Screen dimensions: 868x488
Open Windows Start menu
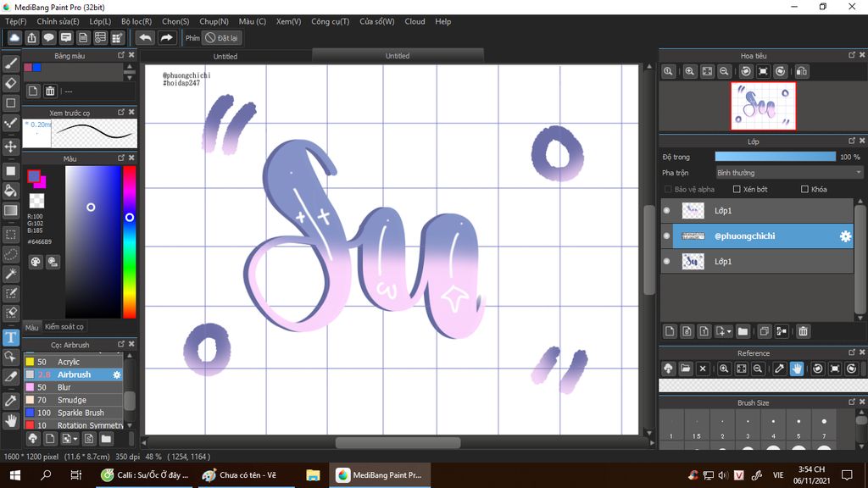(15, 475)
